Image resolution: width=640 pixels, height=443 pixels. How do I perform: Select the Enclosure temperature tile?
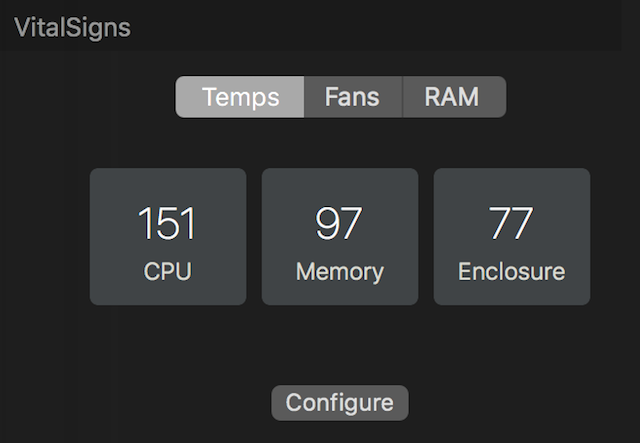click(x=512, y=236)
